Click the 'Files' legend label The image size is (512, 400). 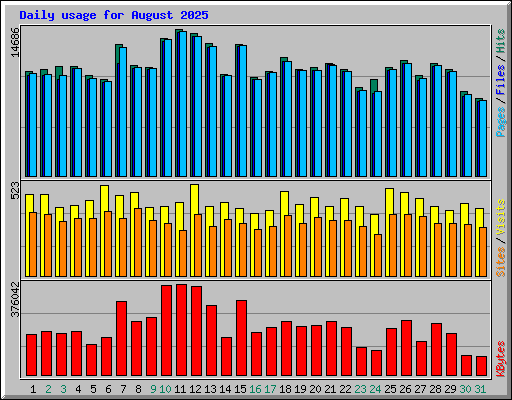point(501,80)
